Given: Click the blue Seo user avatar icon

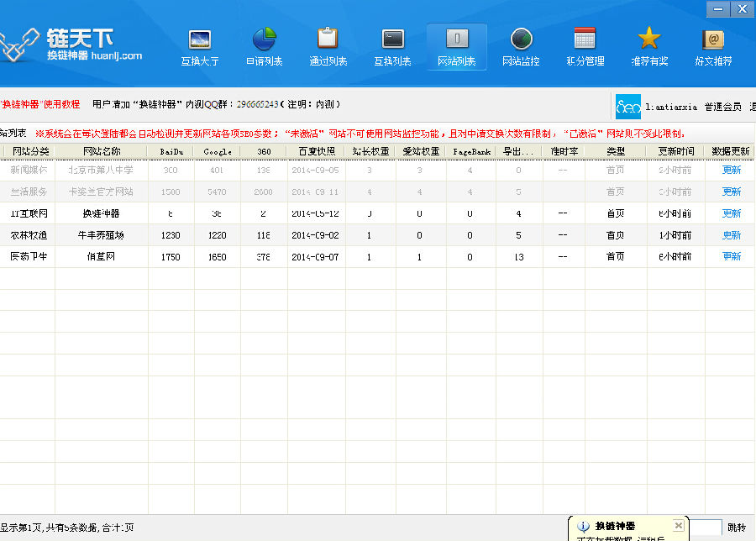Looking at the screenshot, I should tap(628, 107).
